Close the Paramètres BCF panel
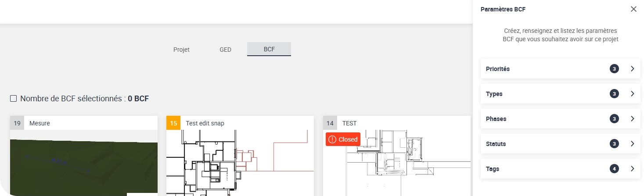This screenshot has height=196, width=644. coord(633,9)
